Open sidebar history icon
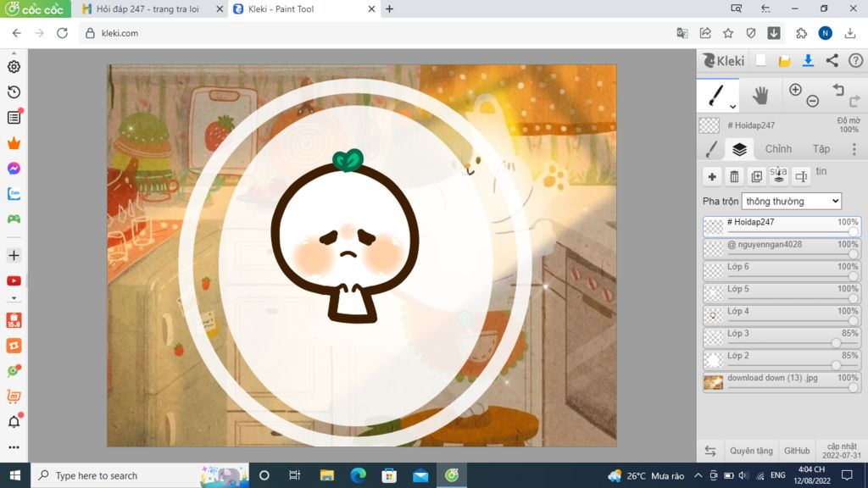 [x=14, y=91]
